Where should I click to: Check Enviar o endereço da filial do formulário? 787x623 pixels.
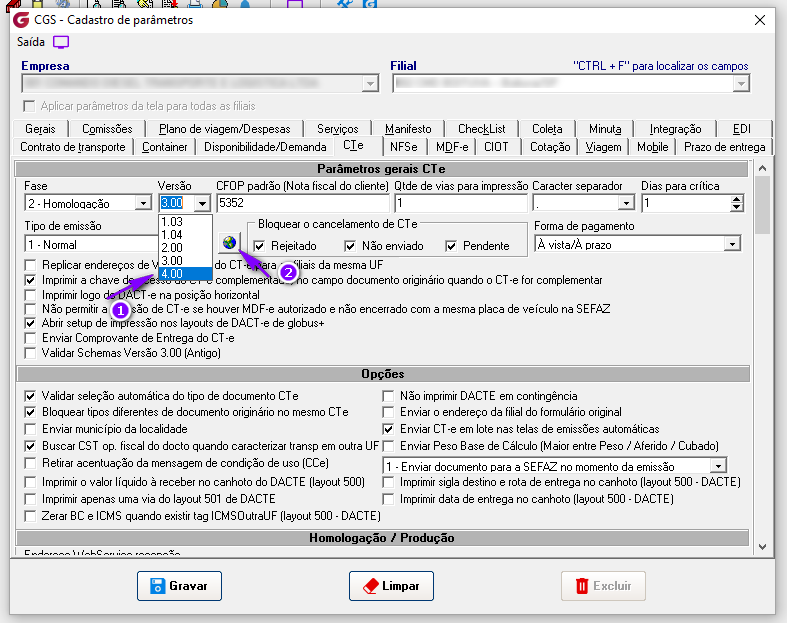(388, 412)
